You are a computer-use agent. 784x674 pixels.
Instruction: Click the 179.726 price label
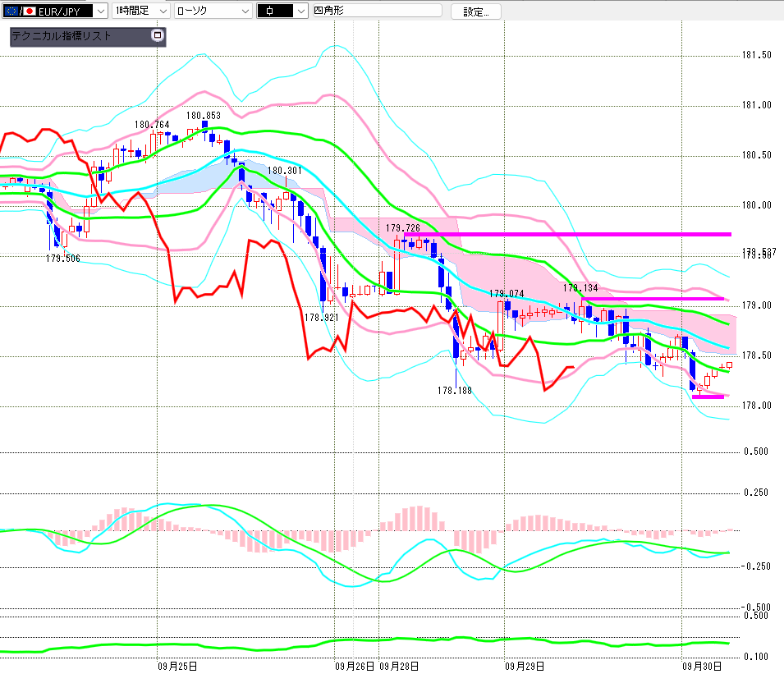(x=403, y=228)
